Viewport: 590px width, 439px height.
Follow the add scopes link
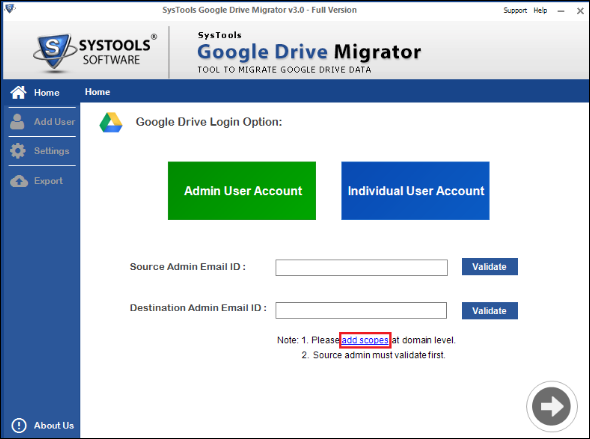tap(365, 340)
